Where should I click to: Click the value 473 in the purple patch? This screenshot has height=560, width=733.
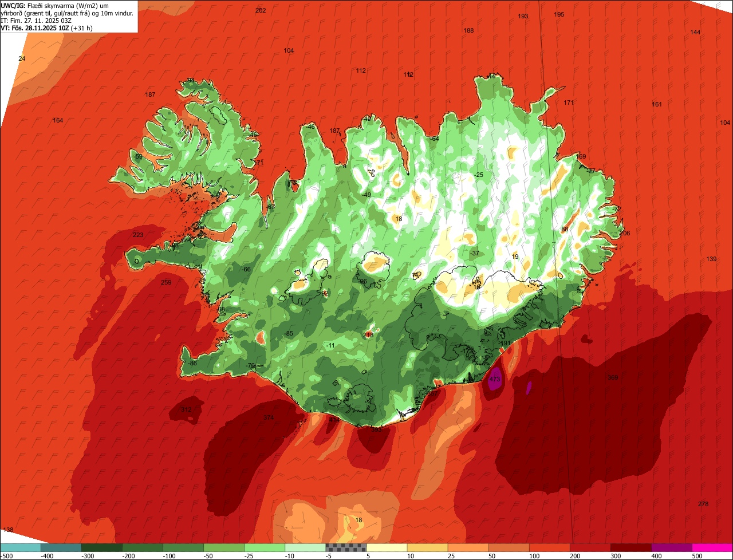point(495,379)
